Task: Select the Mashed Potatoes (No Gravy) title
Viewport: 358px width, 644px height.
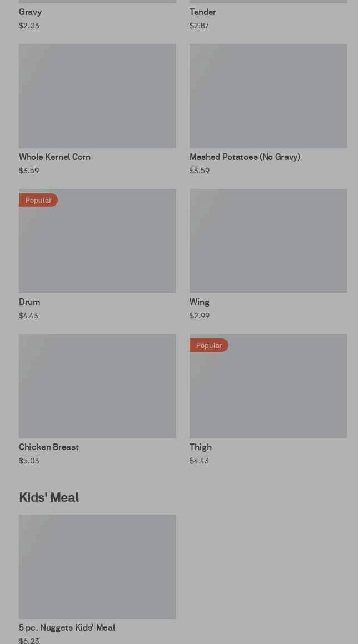Action: click(245, 157)
